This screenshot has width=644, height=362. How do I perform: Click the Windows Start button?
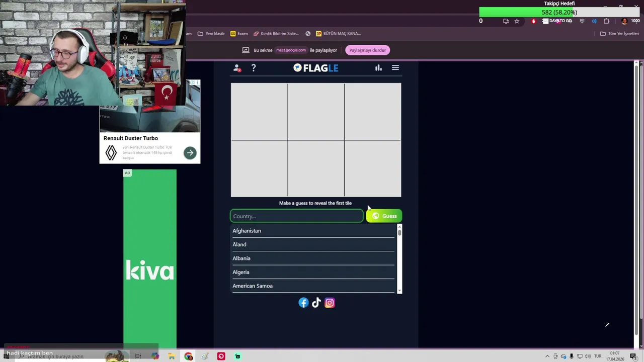point(6,356)
